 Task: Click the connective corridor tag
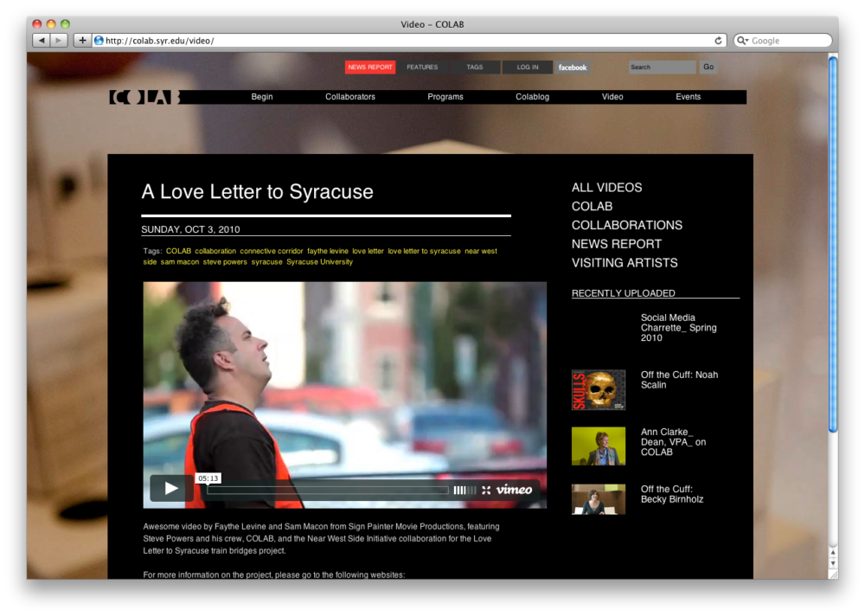272,251
